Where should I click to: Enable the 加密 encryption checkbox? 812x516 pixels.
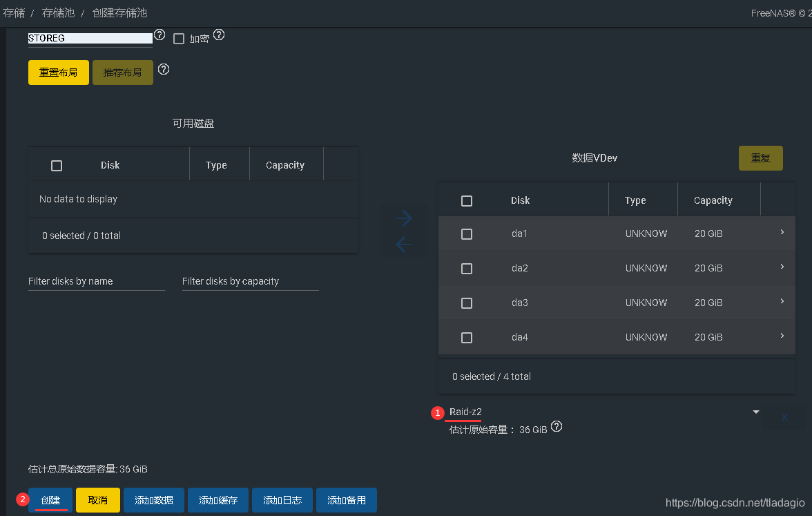[x=179, y=39]
